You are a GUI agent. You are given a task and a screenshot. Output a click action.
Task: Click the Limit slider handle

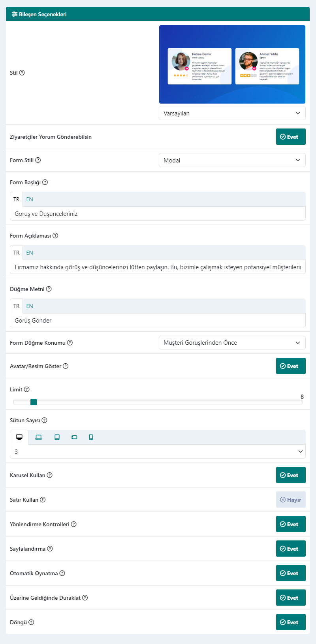pyautogui.click(x=34, y=402)
